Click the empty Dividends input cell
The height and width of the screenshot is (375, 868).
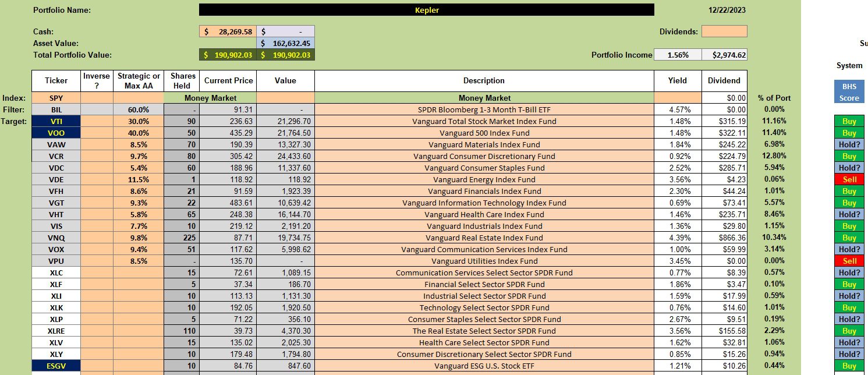click(724, 31)
